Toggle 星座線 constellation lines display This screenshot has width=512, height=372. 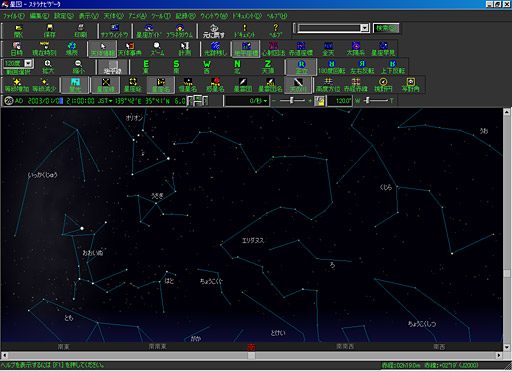point(106,85)
